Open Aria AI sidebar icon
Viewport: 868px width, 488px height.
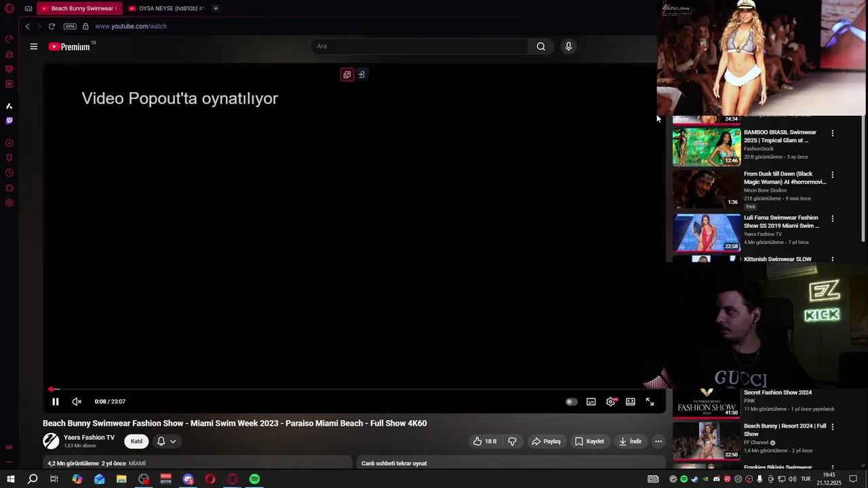pyautogui.click(x=9, y=106)
